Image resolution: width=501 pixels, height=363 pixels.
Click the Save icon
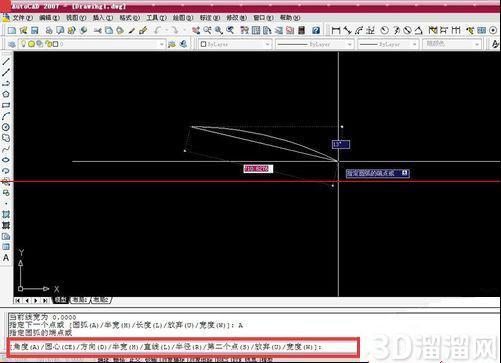34,31
